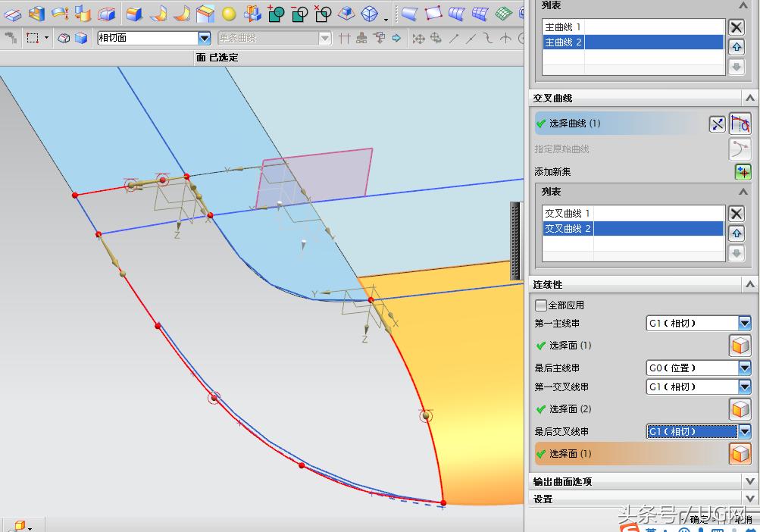Click the yellow sphere icon in top toolbar
This screenshot has height=532, width=760.
[x=229, y=14]
